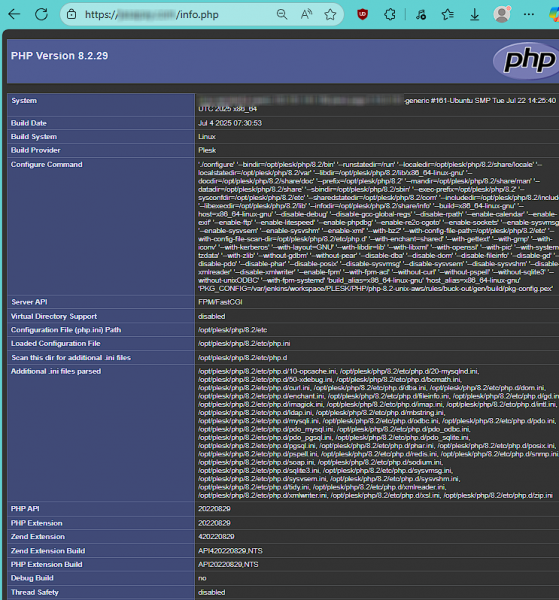Click the PHP logo image

527,60
